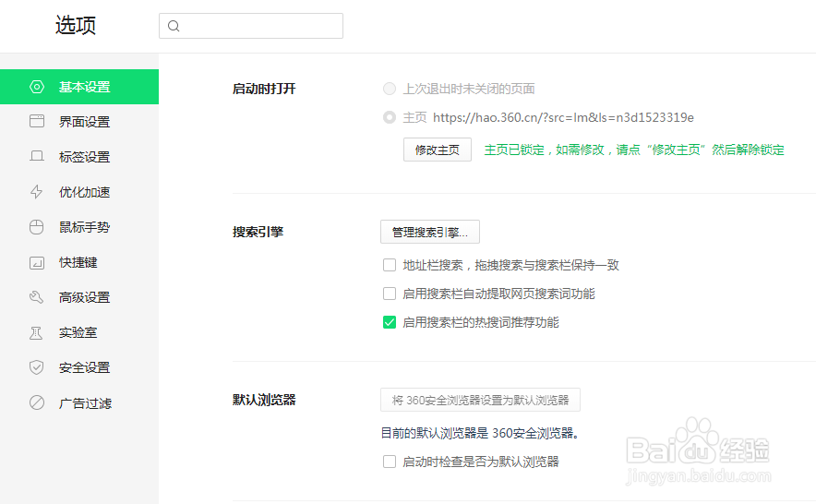Go to 实验室 section
This screenshot has width=816, height=504.
tap(79, 332)
